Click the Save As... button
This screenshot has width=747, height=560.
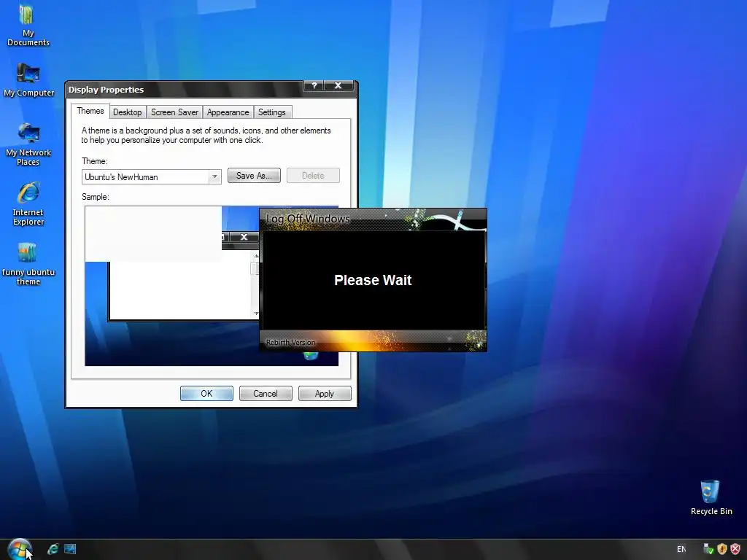[x=254, y=176]
